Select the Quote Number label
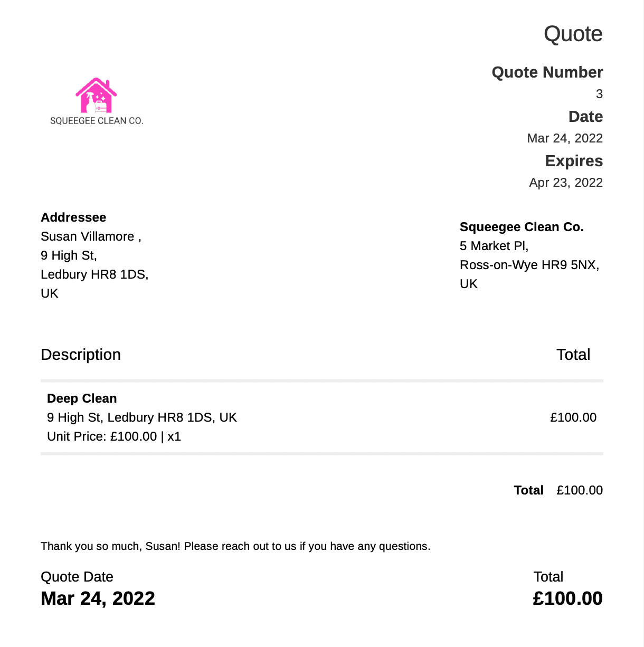The height and width of the screenshot is (647, 644). coord(547,72)
